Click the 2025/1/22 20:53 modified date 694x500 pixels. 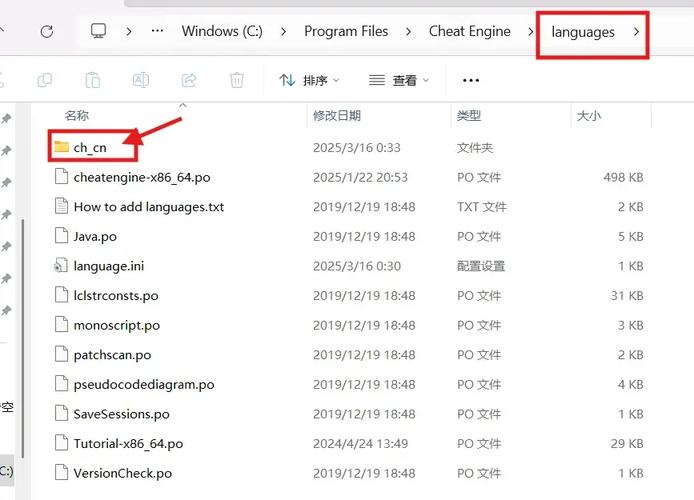360,177
